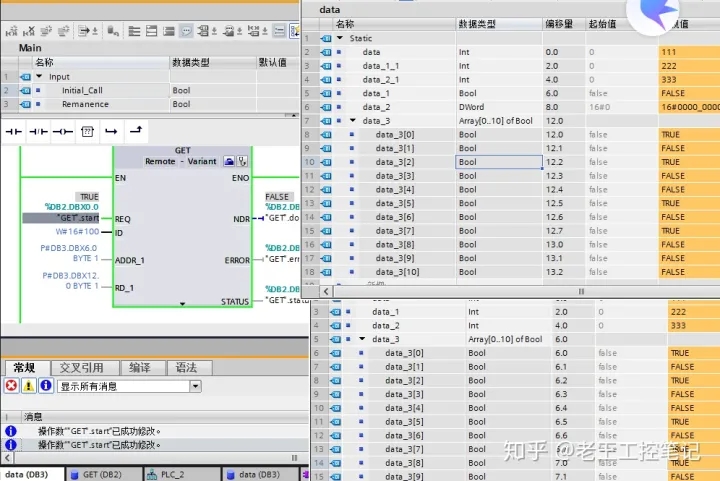720x481 pixels.
Task: Collapse the data_3 array node
Action: pos(352,120)
